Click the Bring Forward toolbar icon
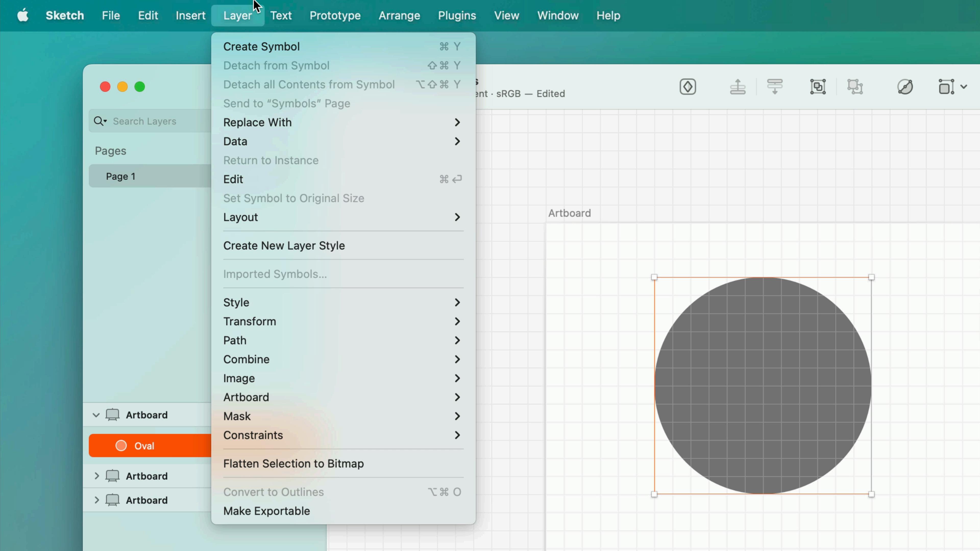Viewport: 980px width, 551px height. 737,87
